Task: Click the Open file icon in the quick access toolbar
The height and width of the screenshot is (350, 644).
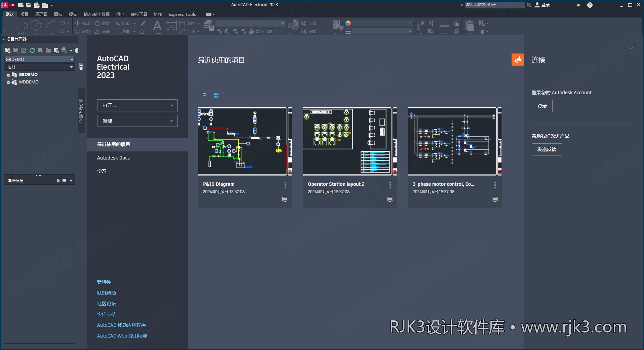Action: pyautogui.click(x=29, y=5)
